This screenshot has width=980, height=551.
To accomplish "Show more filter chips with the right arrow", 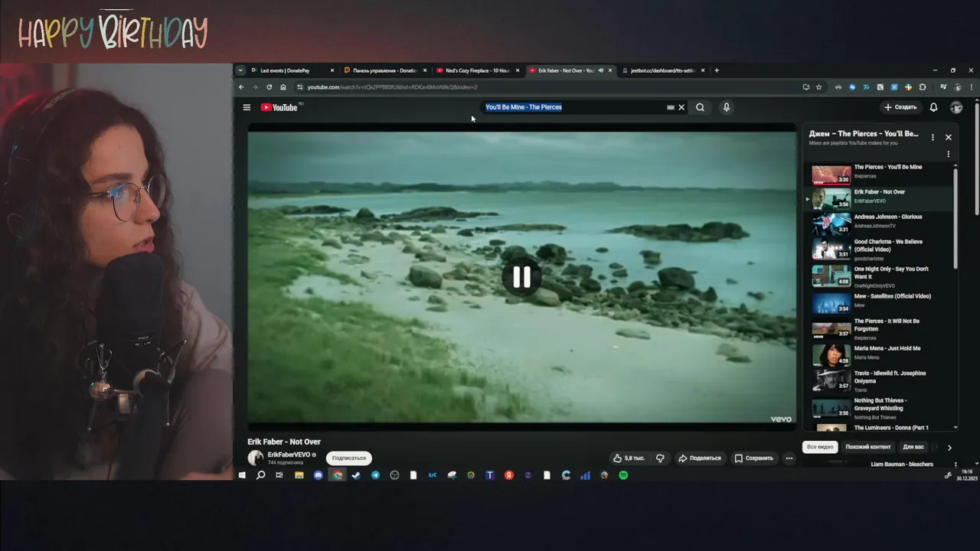I will 949,448.
